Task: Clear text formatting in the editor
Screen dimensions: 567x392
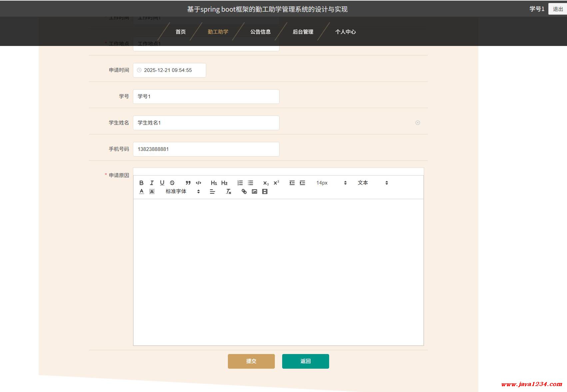Action: click(229, 192)
